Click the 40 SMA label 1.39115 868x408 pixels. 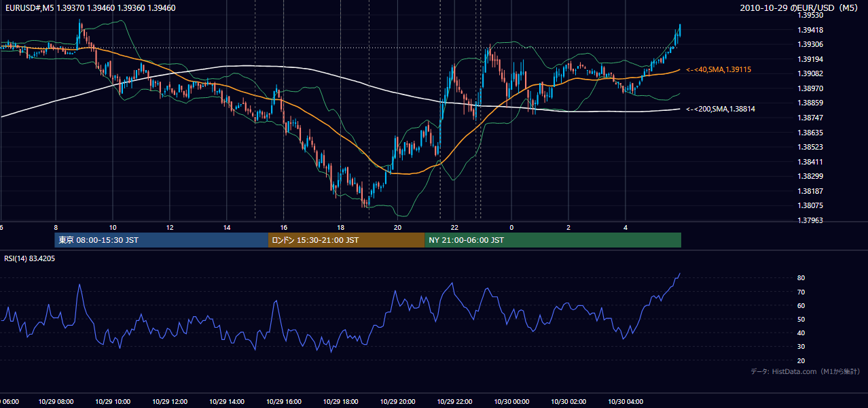[719, 70]
